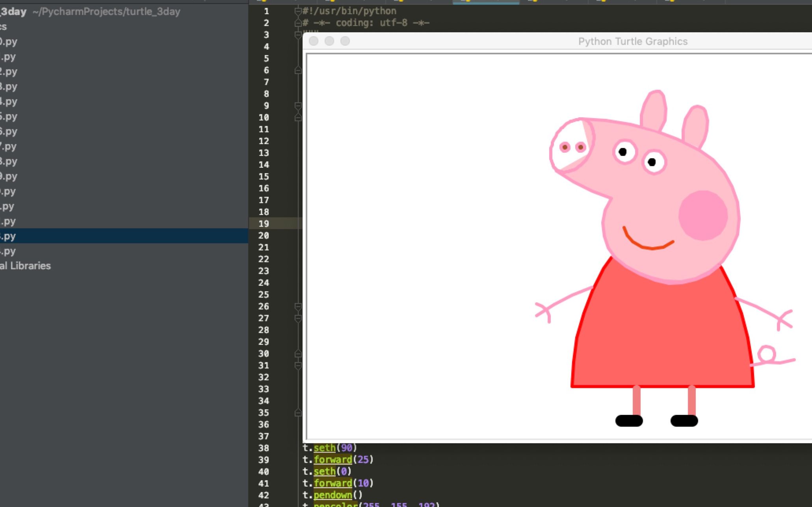Toggle the fold icon at line 26
Screen dimensions: 812x507
click(298, 306)
